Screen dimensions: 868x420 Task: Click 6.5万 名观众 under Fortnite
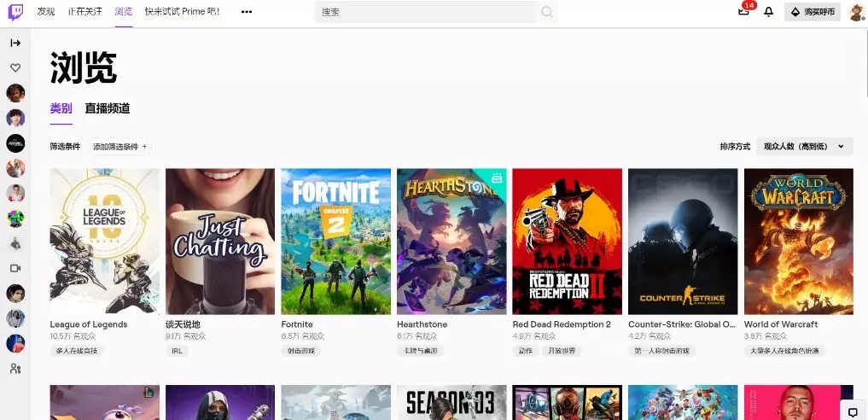point(303,336)
